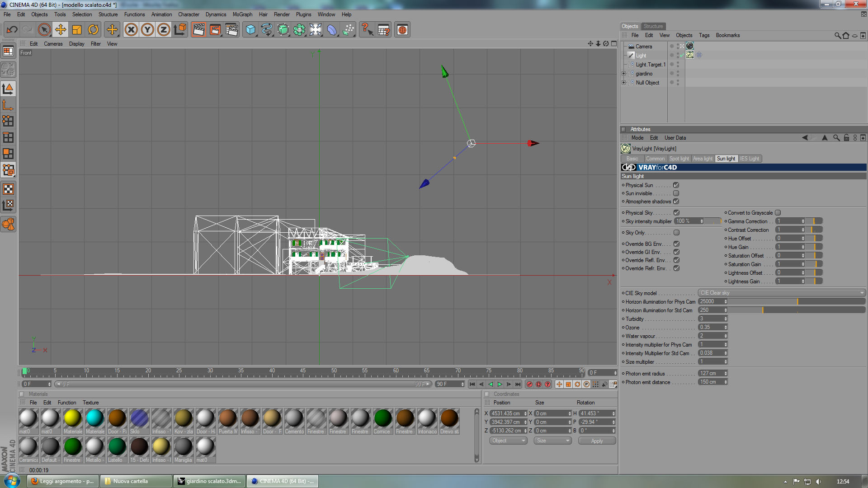Screen dimensions: 868x488
Task: Toggle X-axis lock icon
Action: coord(131,30)
